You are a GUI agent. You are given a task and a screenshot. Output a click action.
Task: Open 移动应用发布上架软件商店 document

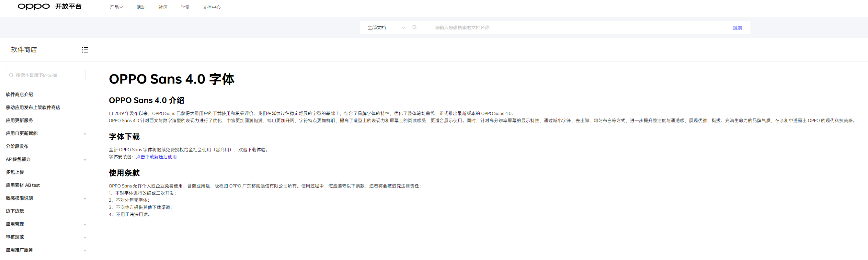[33, 107]
